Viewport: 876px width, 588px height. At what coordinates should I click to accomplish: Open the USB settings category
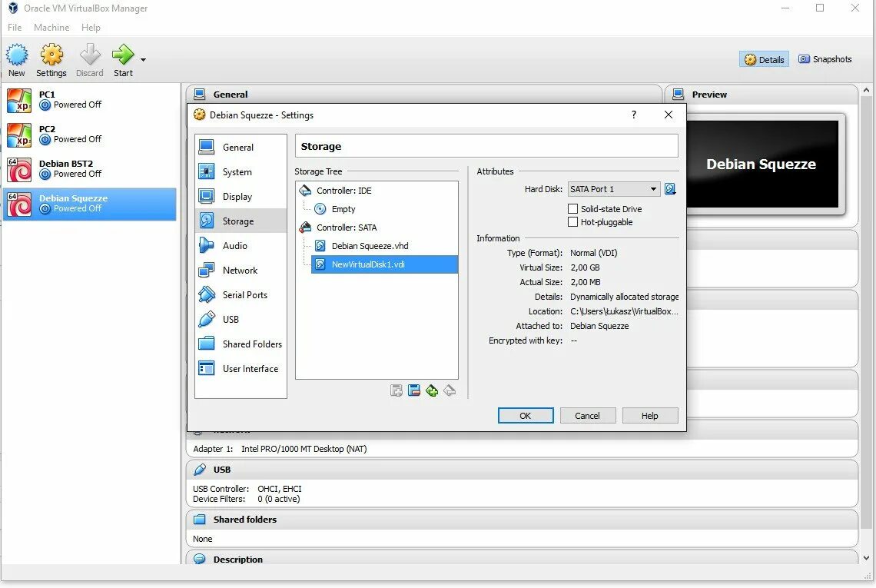click(x=241, y=319)
